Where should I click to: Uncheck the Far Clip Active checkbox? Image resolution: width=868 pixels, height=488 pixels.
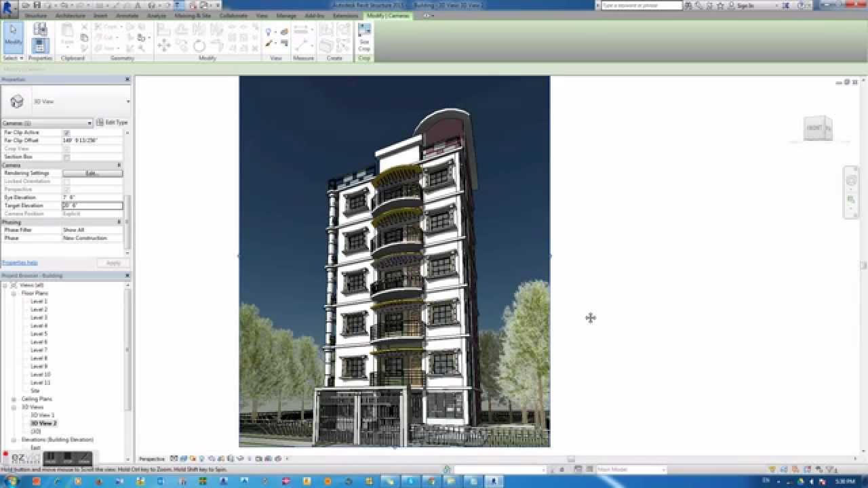coord(66,132)
